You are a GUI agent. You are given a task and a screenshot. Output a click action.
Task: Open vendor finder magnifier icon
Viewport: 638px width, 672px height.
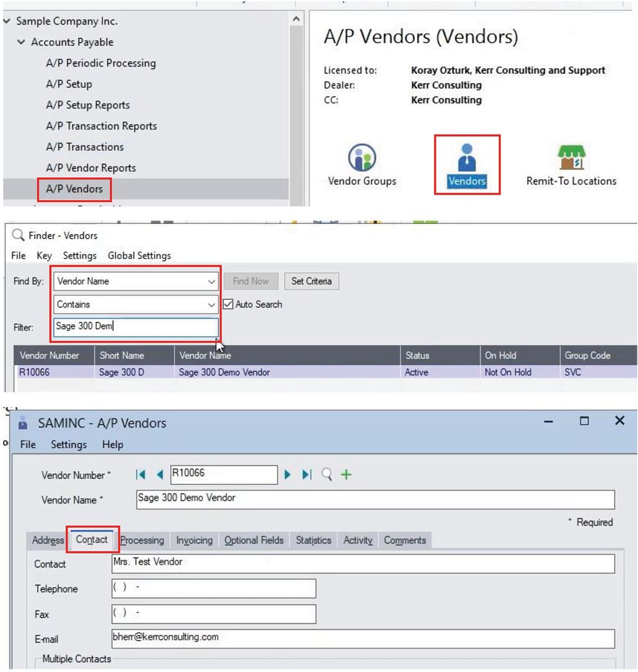coord(327,474)
